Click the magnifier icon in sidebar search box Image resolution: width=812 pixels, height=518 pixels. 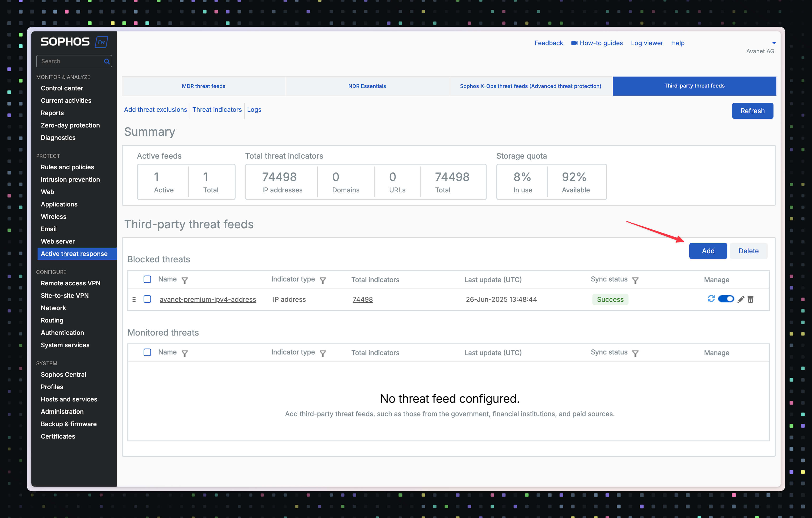pyautogui.click(x=106, y=61)
